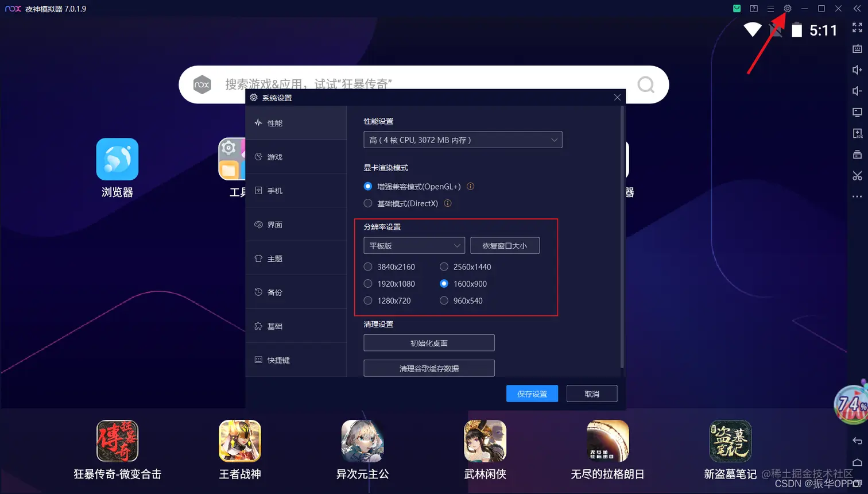868x494 pixels.
Task: Open keyboard mapping tool in the sidebar
Action: [857, 49]
